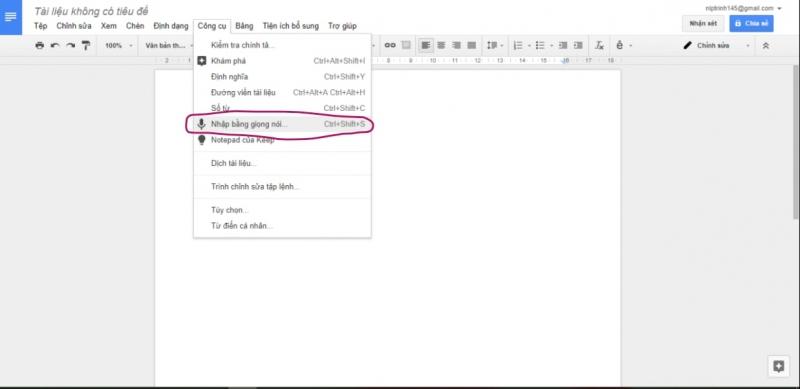The width and height of the screenshot is (800, 389).
Task: Insert a link with the link icon
Action: pyautogui.click(x=390, y=45)
